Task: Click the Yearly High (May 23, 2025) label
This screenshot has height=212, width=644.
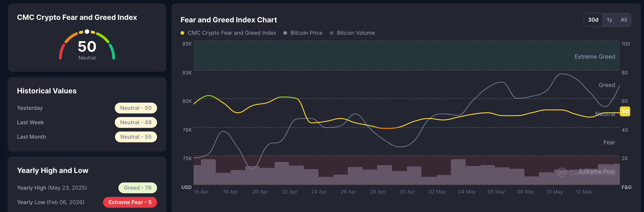Action: coord(52,188)
